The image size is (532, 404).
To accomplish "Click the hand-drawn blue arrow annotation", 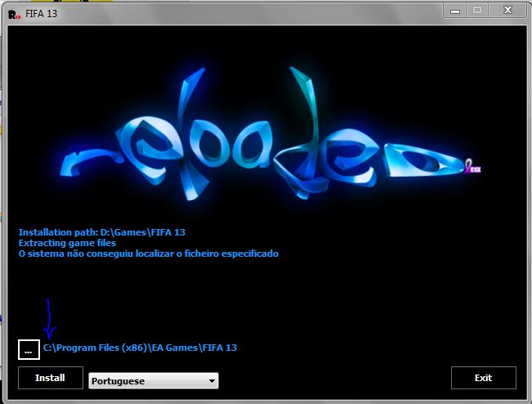I will pos(48,319).
